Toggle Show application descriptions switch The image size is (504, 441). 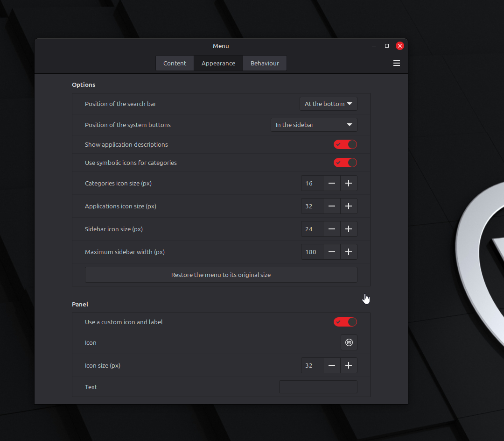(x=345, y=144)
